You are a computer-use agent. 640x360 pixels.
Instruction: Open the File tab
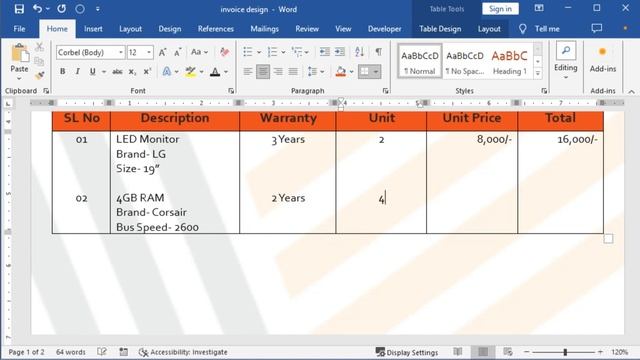click(x=19, y=29)
